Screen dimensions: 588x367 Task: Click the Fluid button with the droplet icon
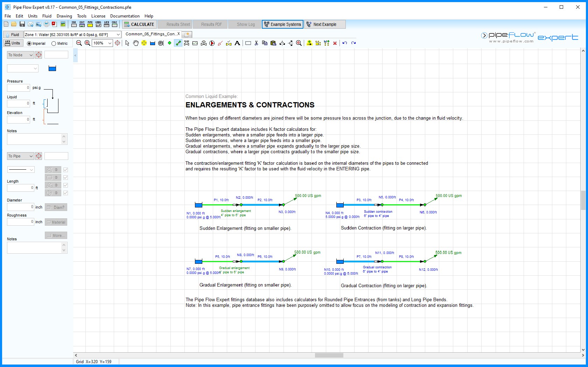13,34
